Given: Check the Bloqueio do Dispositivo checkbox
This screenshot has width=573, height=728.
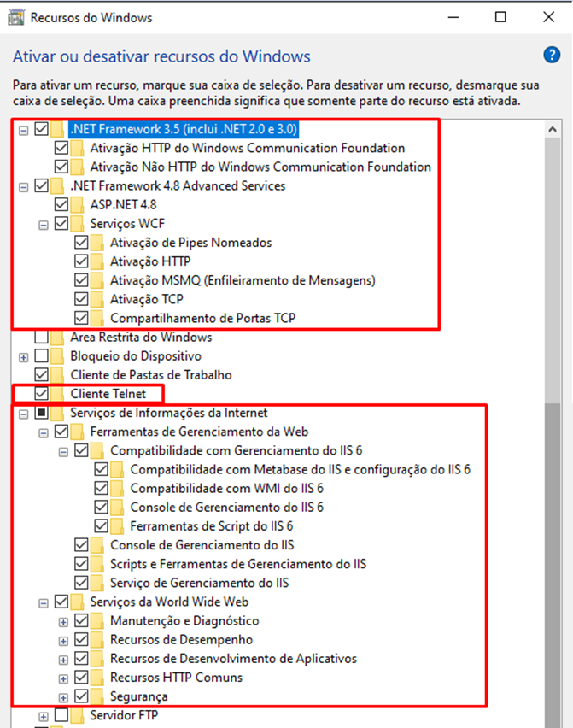Looking at the screenshot, I should (41, 355).
